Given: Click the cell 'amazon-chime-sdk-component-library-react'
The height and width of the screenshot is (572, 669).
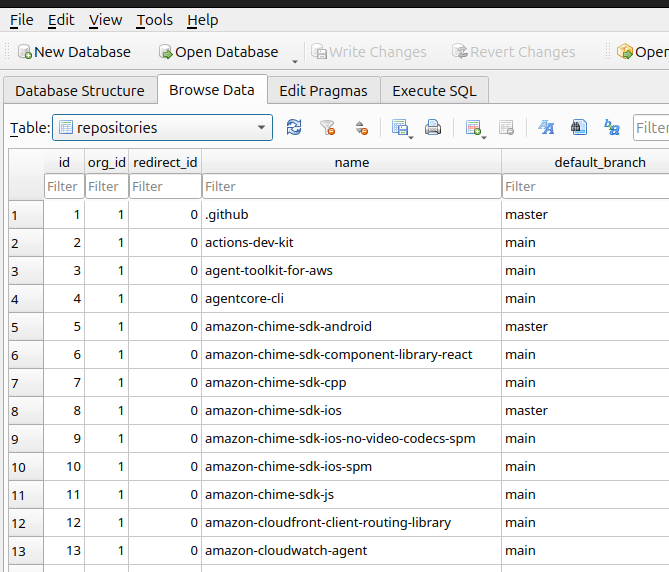Looking at the screenshot, I should point(352,354).
